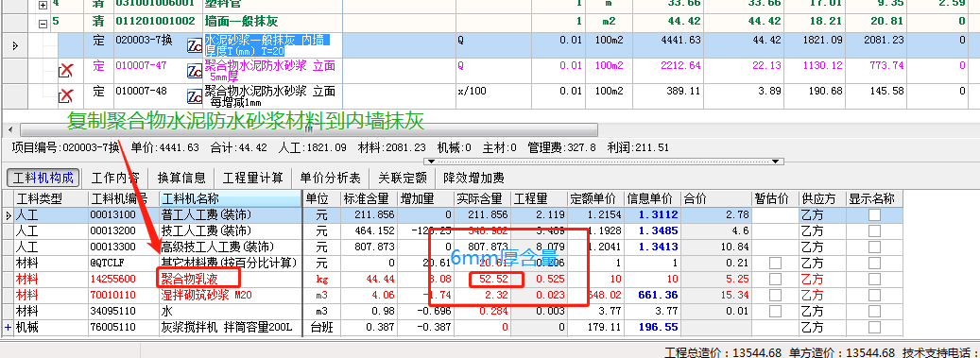
Task: Enable 暂估价 checkbox in the 14255600 row
Action: [775, 279]
